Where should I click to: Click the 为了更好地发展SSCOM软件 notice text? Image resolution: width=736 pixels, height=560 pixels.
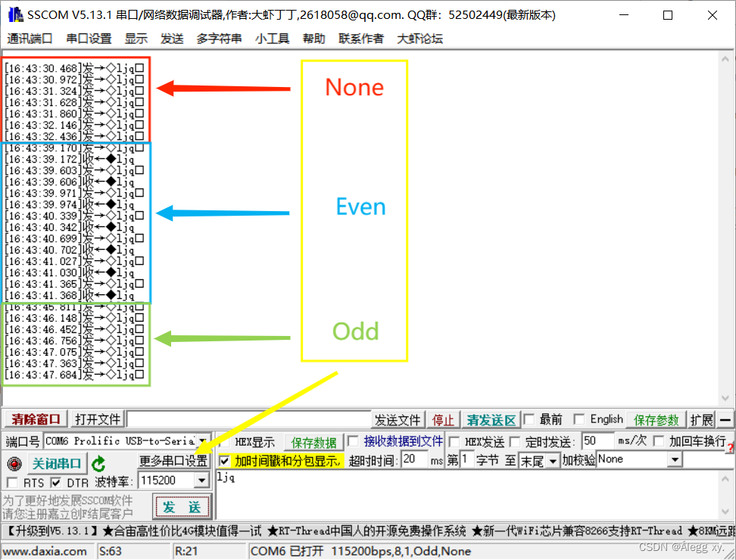(67, 500)
